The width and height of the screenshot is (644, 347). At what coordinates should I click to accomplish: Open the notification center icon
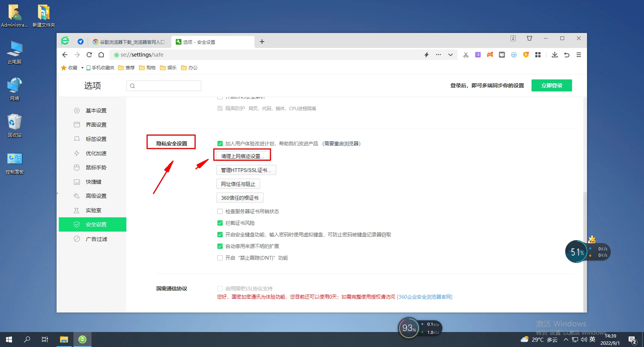pos(633,340)
